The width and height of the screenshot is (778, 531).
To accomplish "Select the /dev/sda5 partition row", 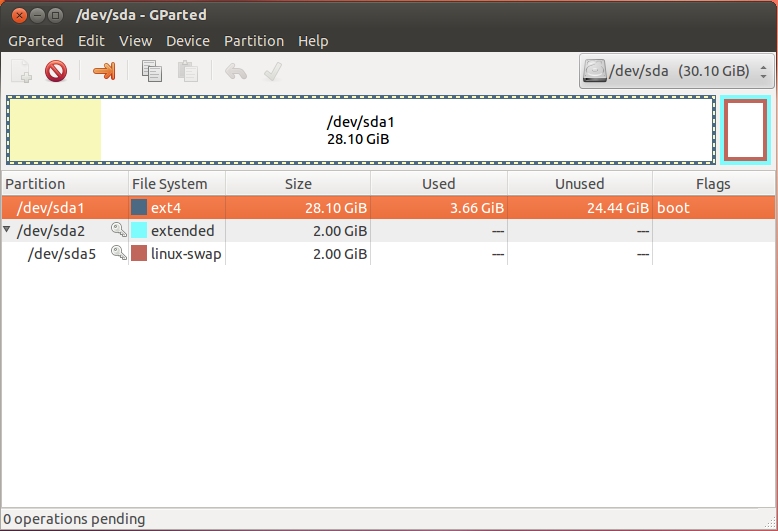I will (389, 254).
